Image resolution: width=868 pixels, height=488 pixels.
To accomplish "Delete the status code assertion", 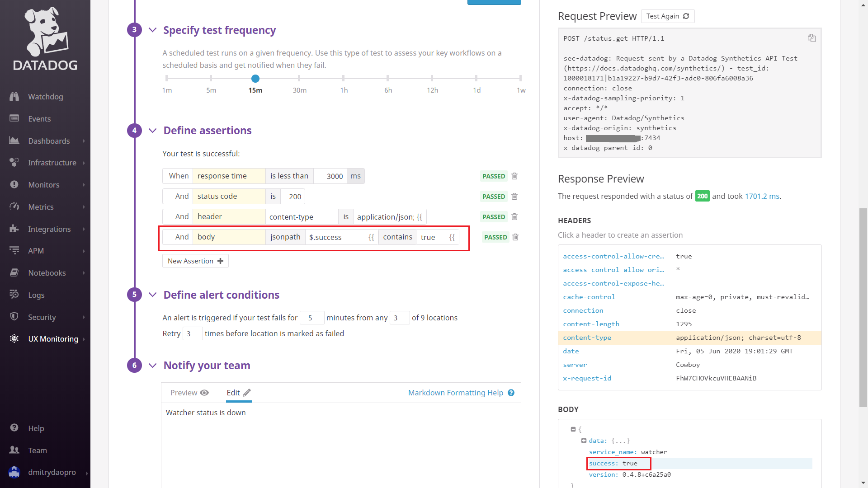I will point(514,197).
